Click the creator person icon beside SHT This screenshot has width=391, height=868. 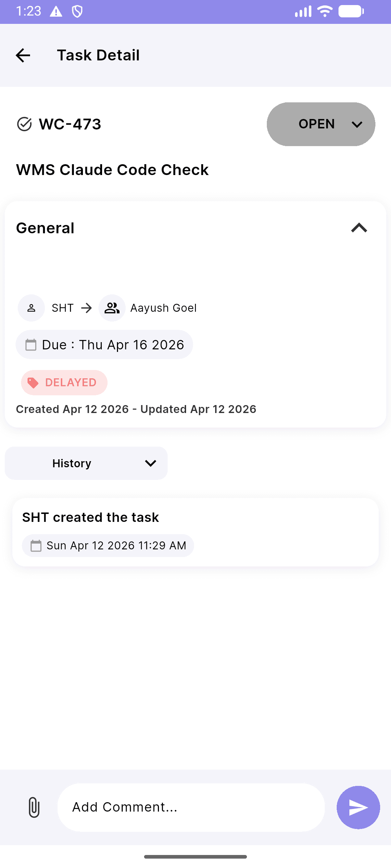[x=31, y=308]
